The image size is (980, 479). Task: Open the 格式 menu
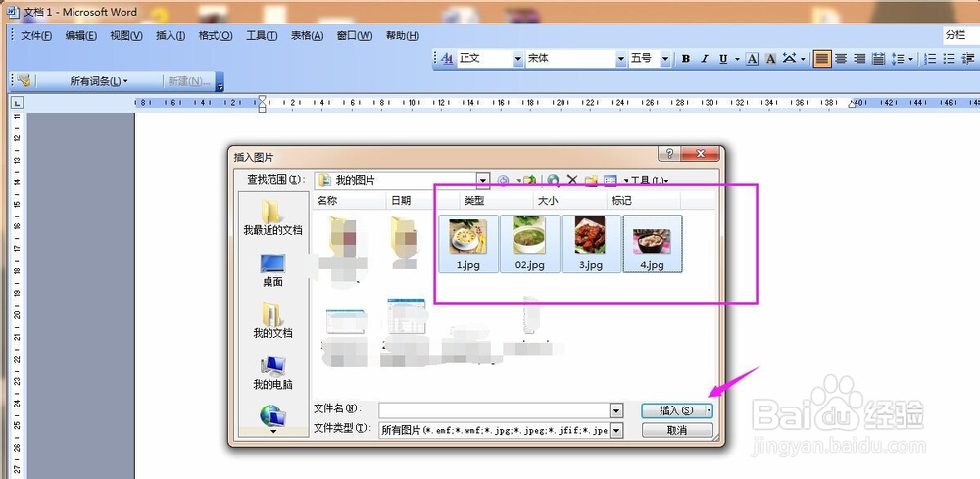216,35
